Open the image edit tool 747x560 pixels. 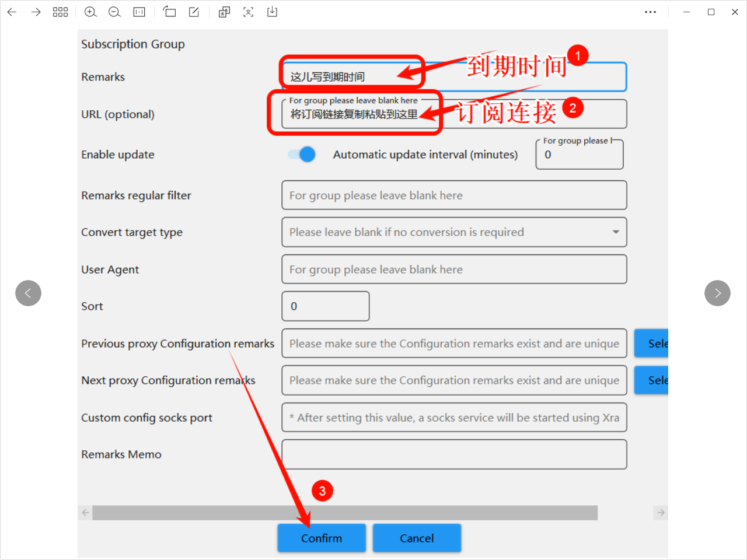(194, 12)
